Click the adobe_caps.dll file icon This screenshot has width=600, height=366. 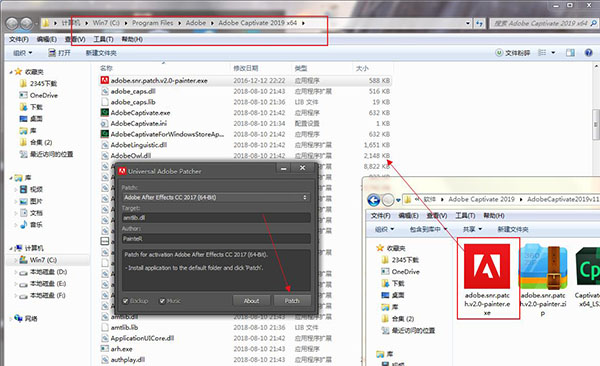pos(104,91)
